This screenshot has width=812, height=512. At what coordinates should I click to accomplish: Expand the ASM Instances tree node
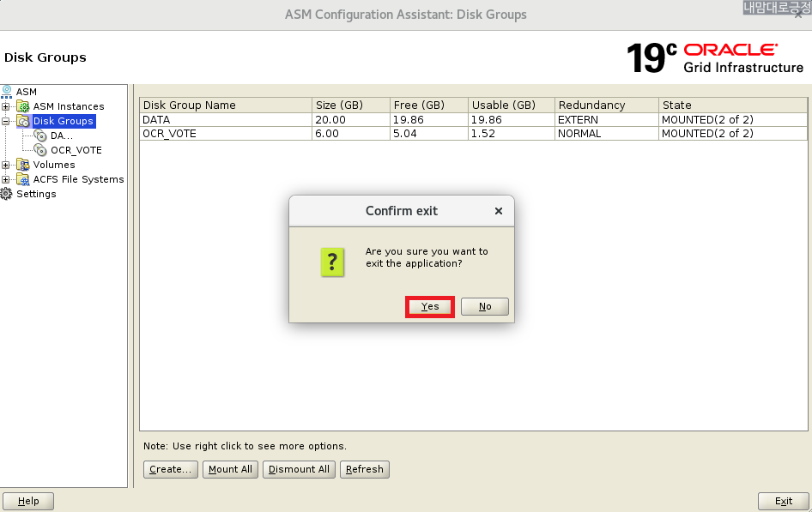pos(6,106)
